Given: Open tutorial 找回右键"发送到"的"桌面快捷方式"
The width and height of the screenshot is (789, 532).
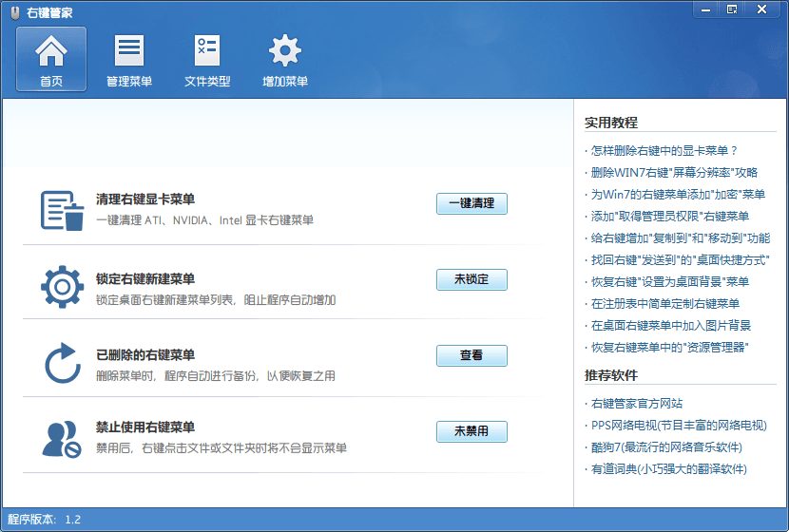Looking at the screenshot, I should (x=680, y=260).
